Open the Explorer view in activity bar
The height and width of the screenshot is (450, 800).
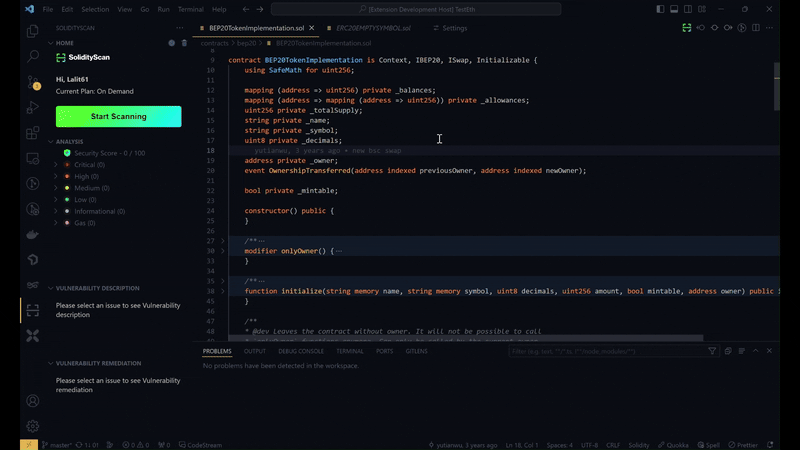(x=33, y=30)
